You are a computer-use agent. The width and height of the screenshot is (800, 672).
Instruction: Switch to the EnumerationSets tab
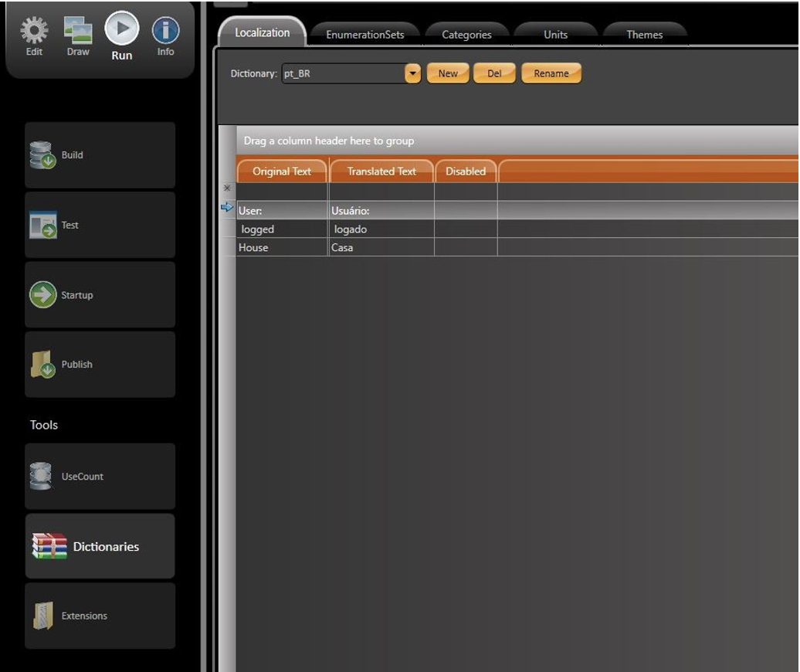(x=364, y=35)
